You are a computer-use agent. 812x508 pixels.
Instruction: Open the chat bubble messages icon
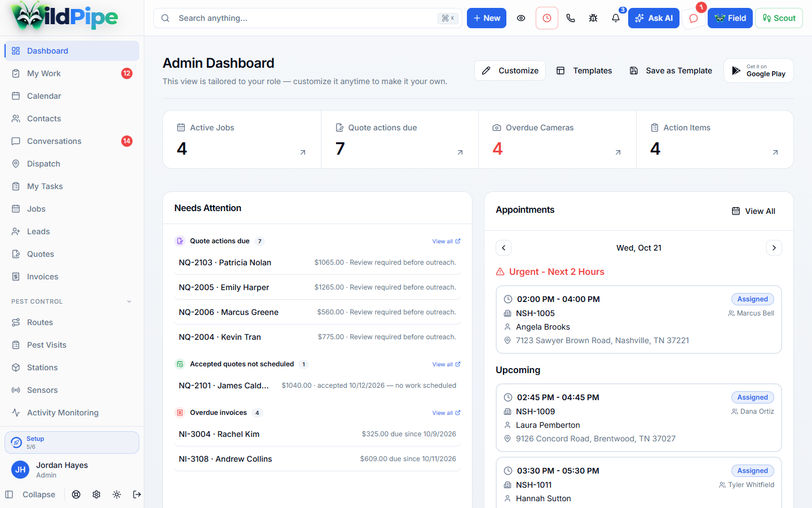[x=694, y=18]
